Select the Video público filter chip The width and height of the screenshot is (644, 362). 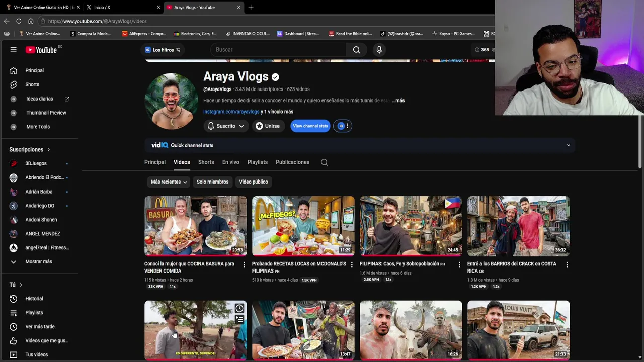point(254,182)
